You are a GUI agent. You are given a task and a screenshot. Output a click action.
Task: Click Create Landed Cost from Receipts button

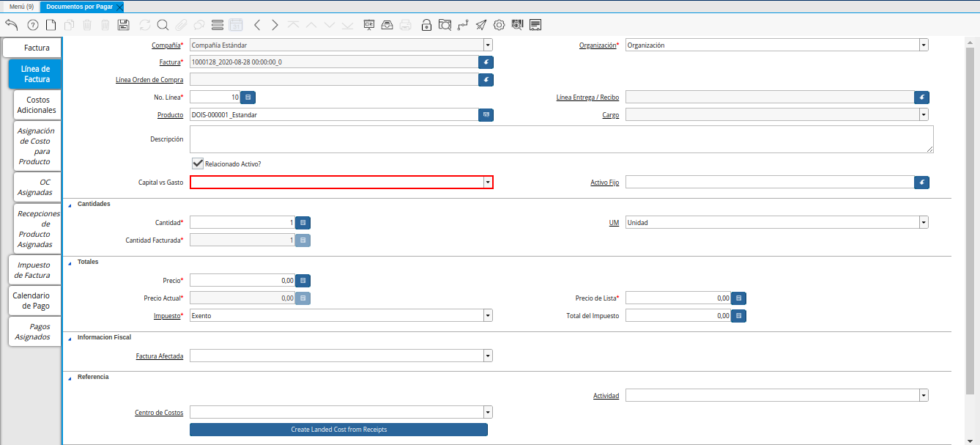pos(338,430)
